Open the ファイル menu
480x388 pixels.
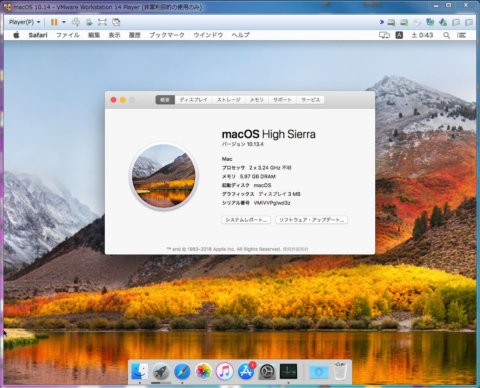click(68, 35)
